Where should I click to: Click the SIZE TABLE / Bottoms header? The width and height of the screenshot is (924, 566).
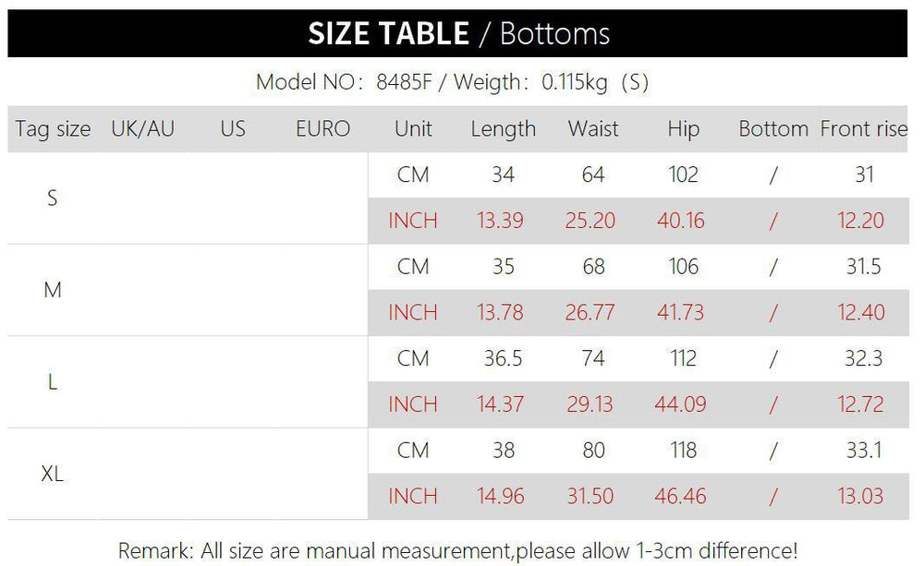(x=458, y=33)
